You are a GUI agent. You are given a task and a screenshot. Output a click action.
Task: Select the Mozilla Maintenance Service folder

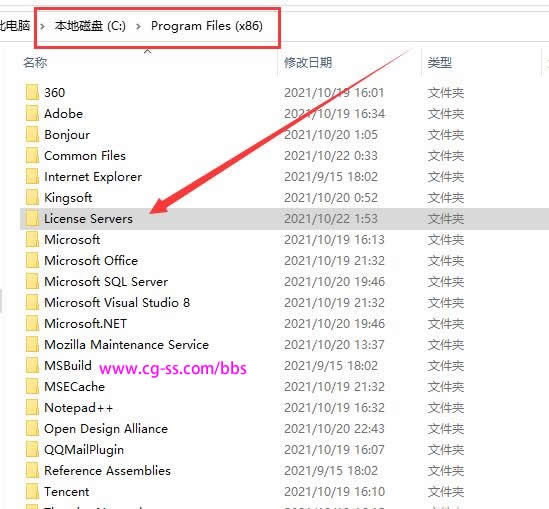126,345
